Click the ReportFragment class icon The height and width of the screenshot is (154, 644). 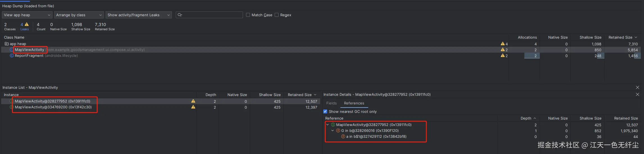click(x=12, y=55)
